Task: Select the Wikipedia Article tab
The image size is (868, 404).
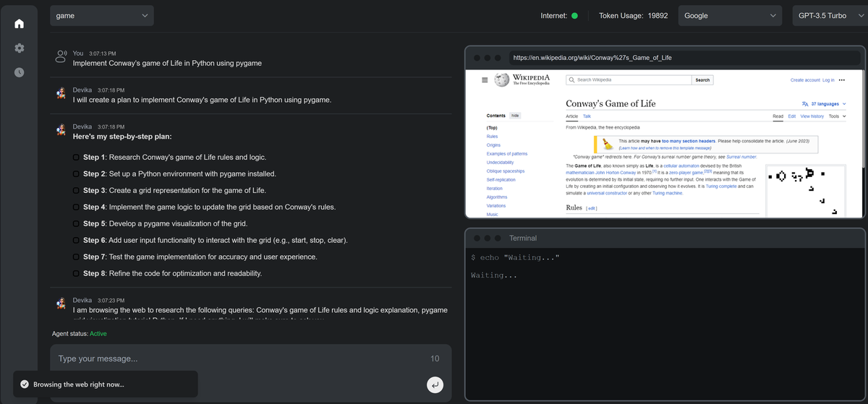Action: (571, 116)
